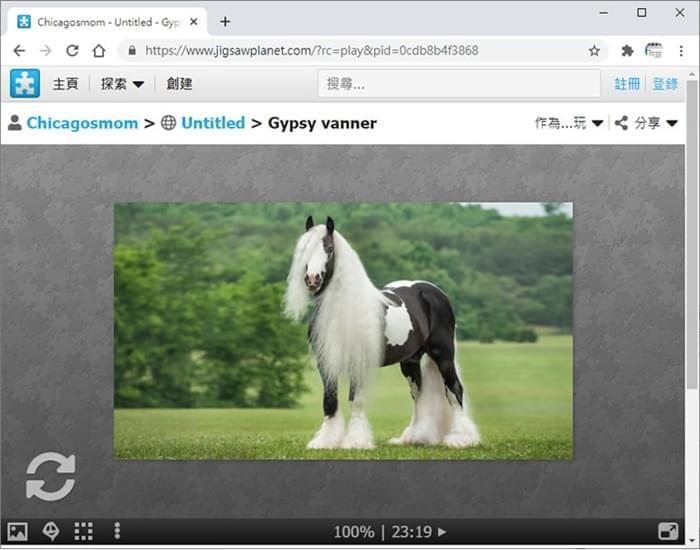This screenshot has height=550, width=700.
Task: Click the 23:19 timer text
Action: pyautogui.click(x=412, y=532)
